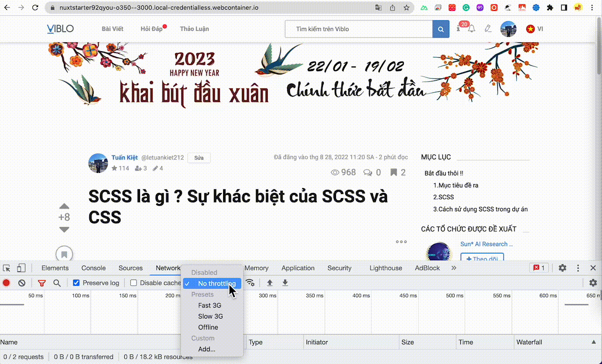Open the Sources tab
This screenshot has height=364, width=602.
(x=130, y=268)
